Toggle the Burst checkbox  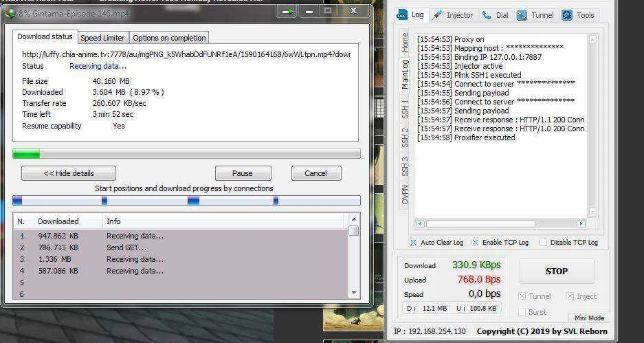coord(522,312)
